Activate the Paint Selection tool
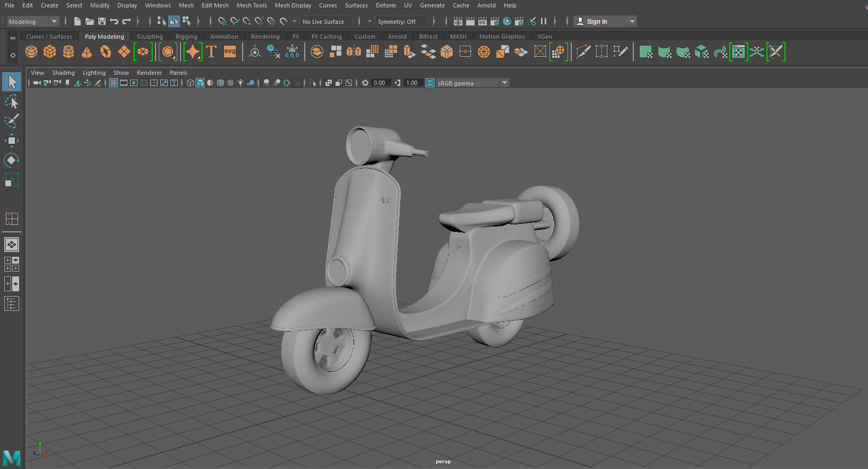 click(x=12, y=120)
